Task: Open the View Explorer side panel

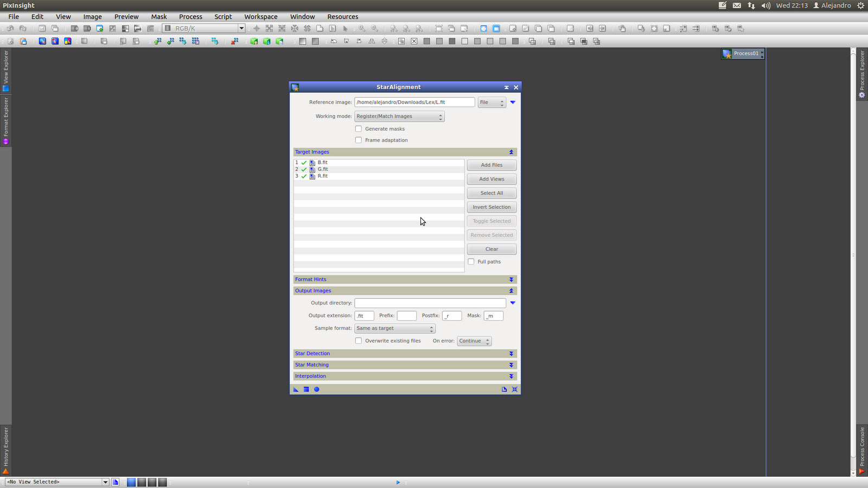Action: 6,70
